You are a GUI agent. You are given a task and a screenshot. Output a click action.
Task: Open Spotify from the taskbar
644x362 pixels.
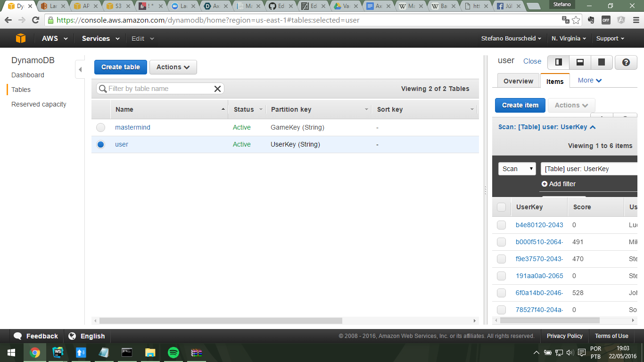[173, 353]
